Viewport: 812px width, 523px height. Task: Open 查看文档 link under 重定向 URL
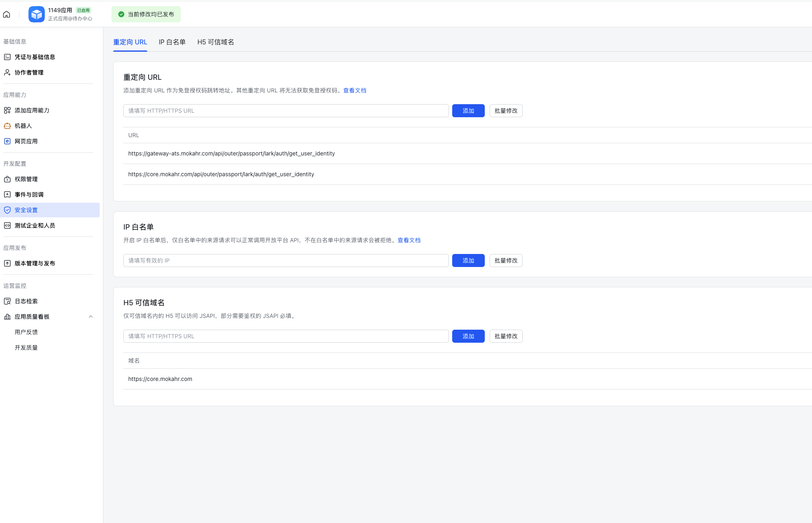pos(355,90)
